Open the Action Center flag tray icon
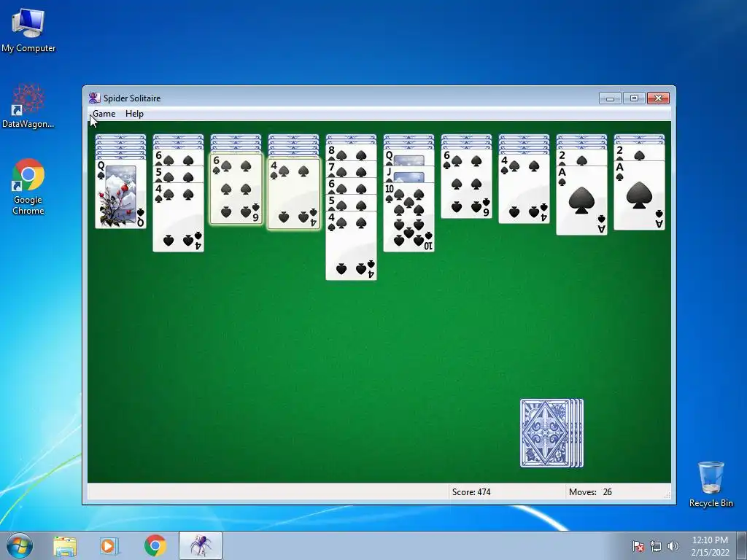This screenshot has width=747, height=560. 638,546
